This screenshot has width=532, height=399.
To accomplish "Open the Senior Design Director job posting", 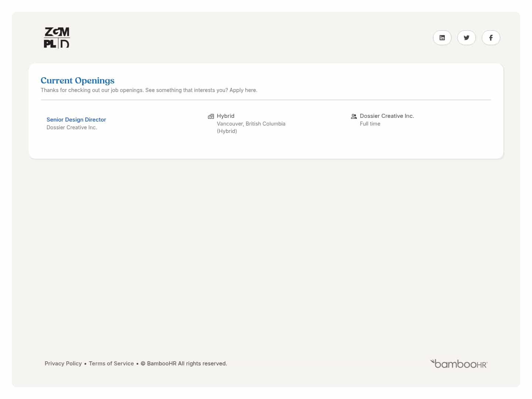I will (x=76, y=119).
